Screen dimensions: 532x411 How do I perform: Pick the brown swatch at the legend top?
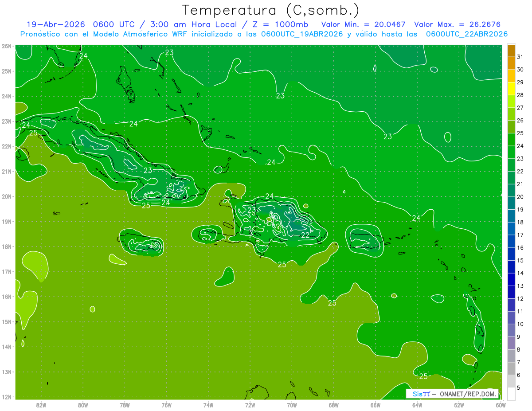511,51
